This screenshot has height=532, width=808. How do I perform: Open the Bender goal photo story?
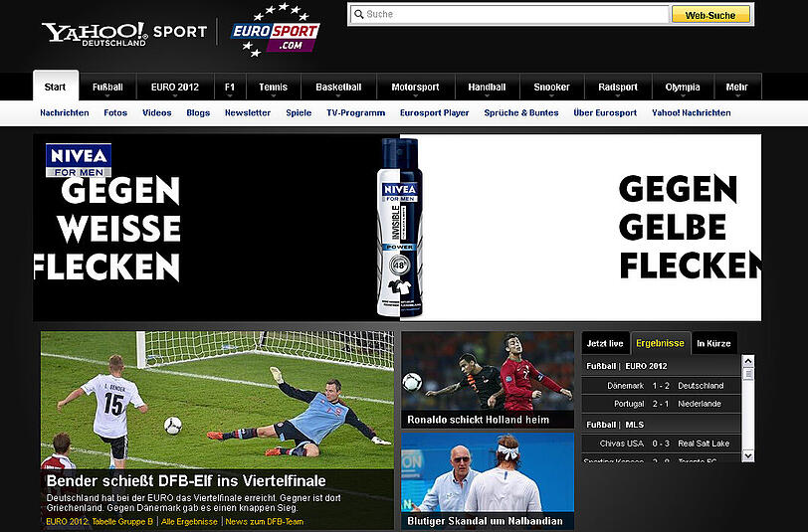pyautogui.click(x=217, y=400)
